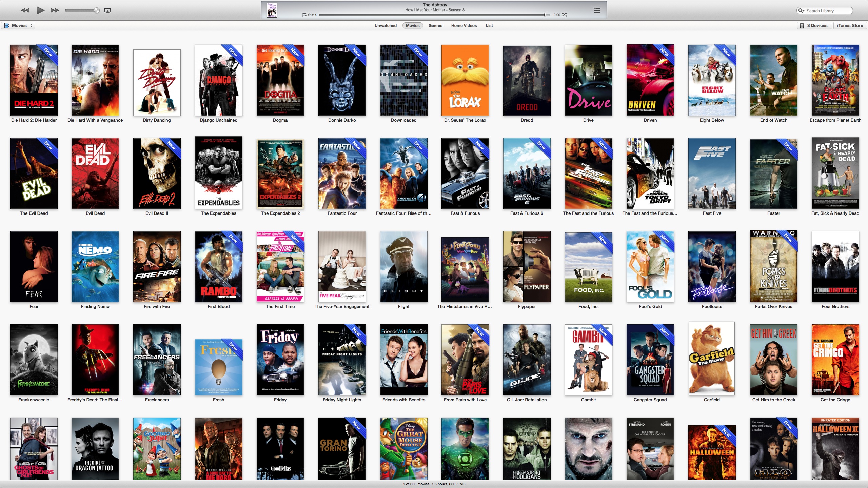Select the Fantastic Four poster
868x488 pixels.
click(342, 174)
